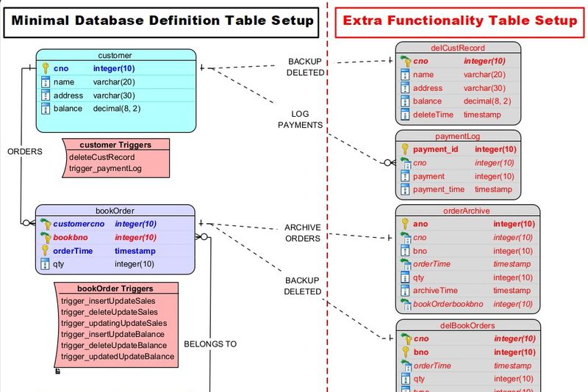Select the ORDERS relationship label
Viewport: 588px width, 392px height.
tap(25, 152)
